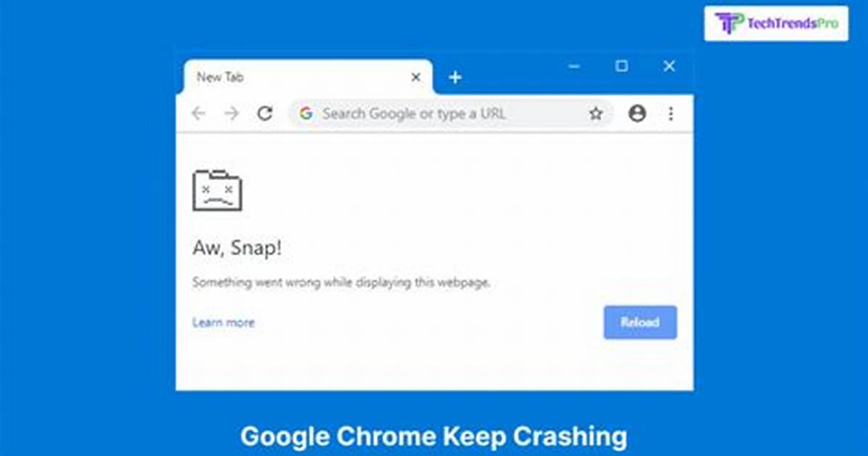Click the blue Reload button

pos(640,322)
